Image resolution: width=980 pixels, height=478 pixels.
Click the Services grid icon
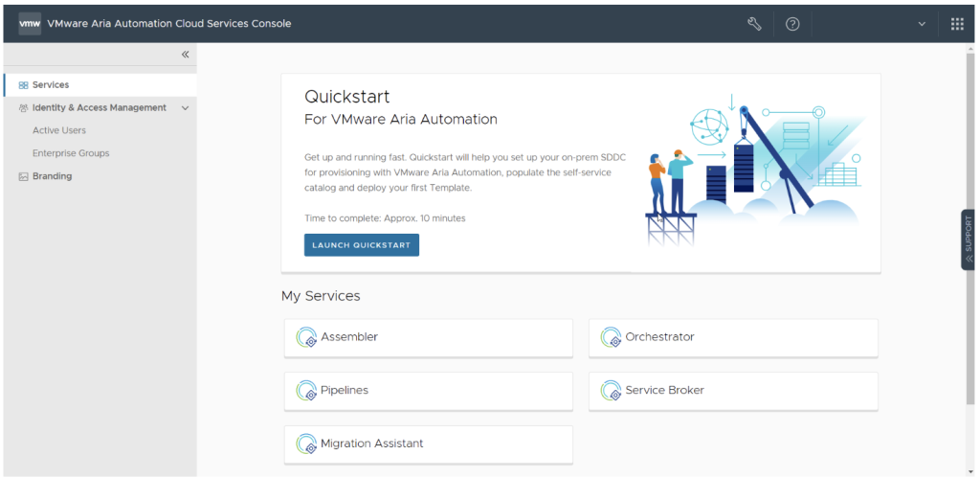(x=23, y=85)
